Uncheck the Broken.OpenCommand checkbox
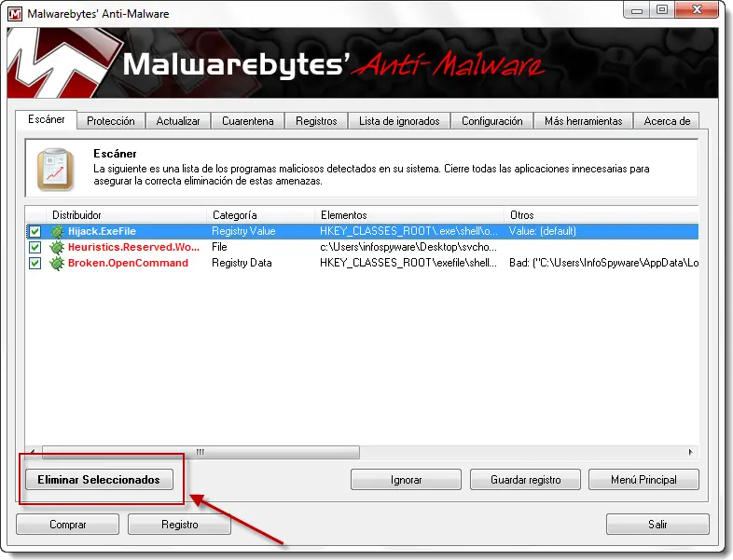 click(35, 263)
